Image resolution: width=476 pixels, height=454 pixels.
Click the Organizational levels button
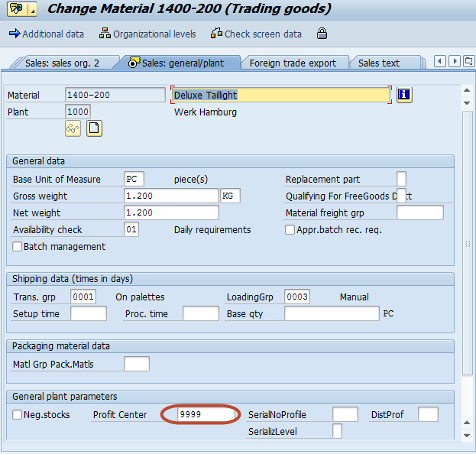(147, 34)
